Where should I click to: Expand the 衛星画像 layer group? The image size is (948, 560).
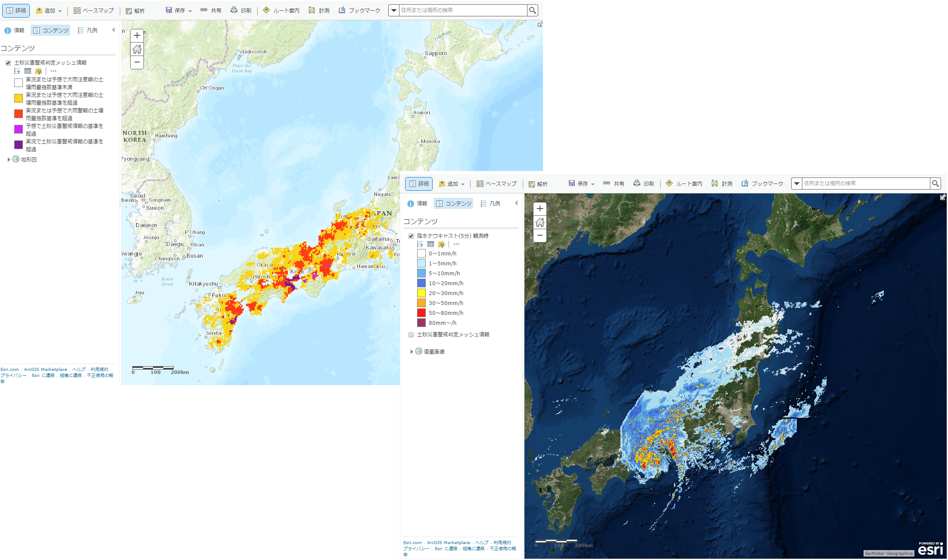tap(409, 352)
